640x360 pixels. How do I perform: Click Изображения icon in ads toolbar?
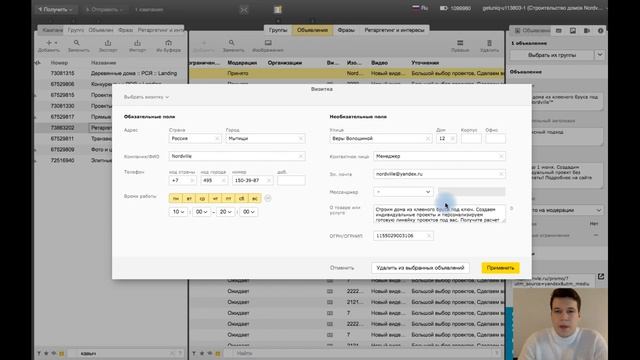coord(268,43)
